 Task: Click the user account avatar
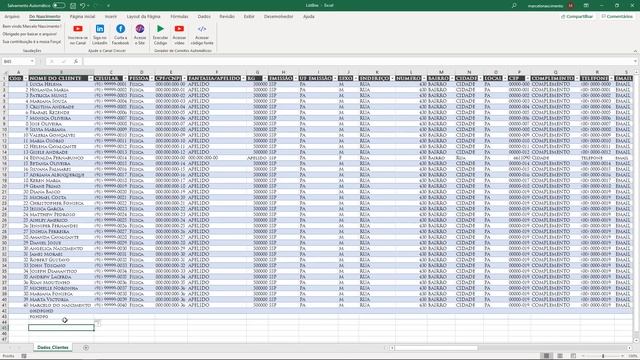pos(571,6)
